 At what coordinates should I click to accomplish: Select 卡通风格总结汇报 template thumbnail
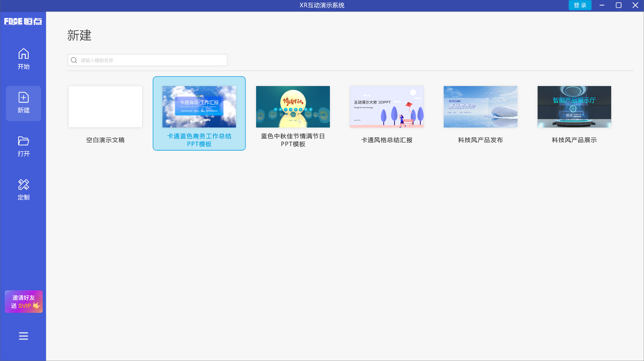[386, 107]
